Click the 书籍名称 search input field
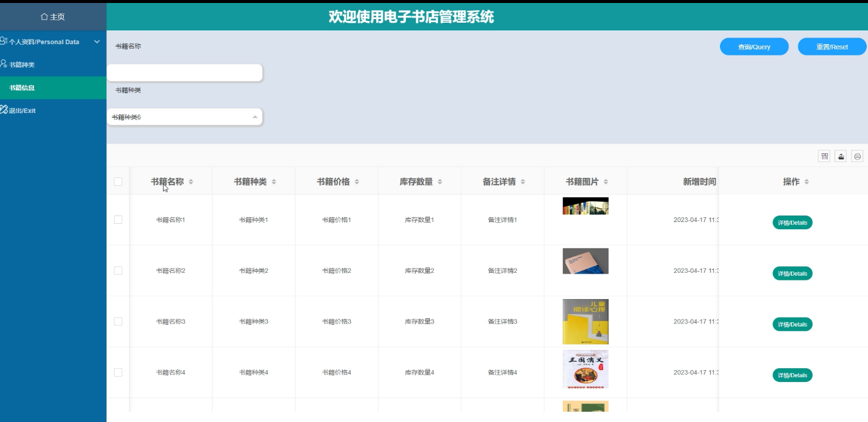Screen dimensions: 868x422 click(x=185, y=72)
